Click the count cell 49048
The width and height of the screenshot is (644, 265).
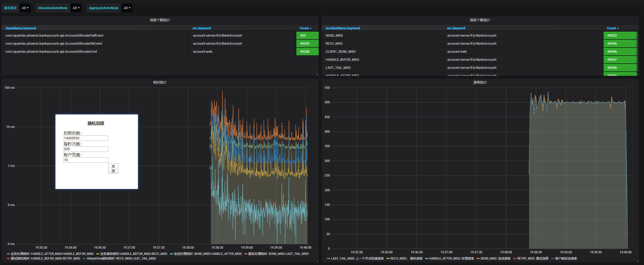coord(620,68)
